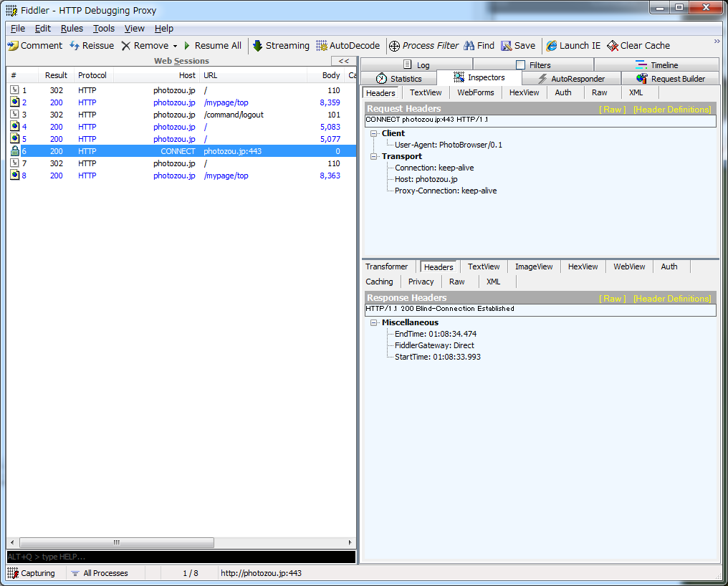Open the Tools menu
Image resolution: width=728 pixels, height=586 pixels.
[103, 29]
